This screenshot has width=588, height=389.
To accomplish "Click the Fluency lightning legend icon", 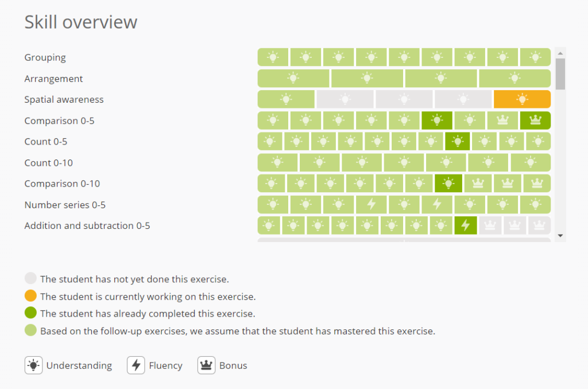I will click(136, 365).
